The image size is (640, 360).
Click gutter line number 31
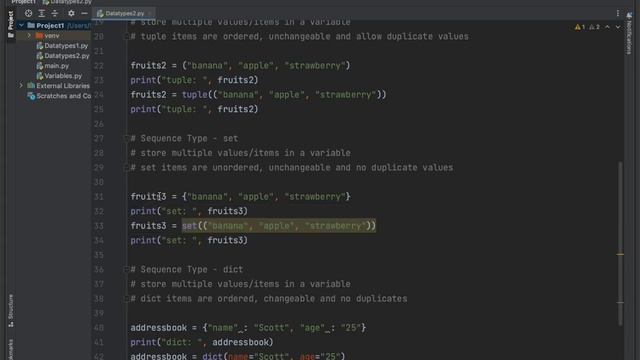(99, 197)
